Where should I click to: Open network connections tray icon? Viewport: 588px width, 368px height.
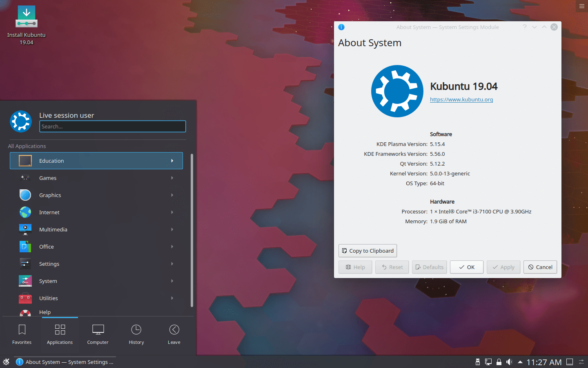488,362
